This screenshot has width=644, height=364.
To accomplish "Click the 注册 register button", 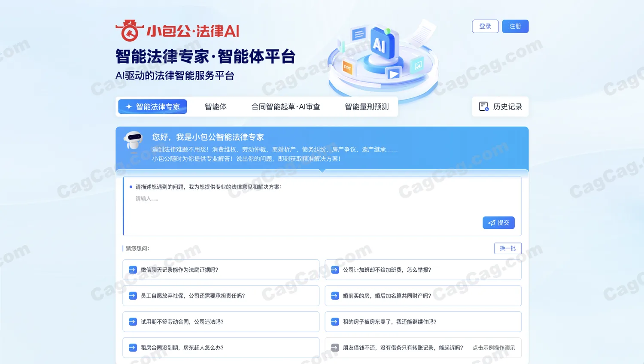I will (515, 26).
